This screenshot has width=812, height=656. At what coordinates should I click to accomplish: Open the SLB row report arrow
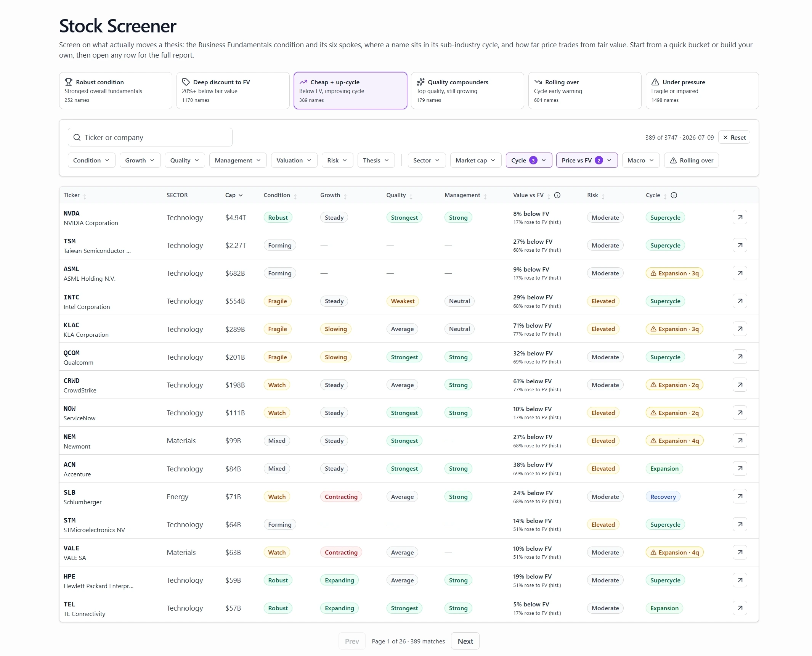740,497
